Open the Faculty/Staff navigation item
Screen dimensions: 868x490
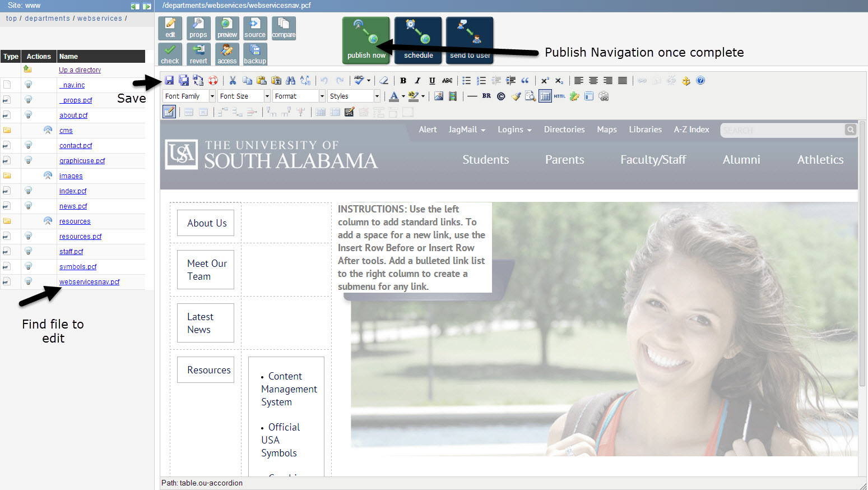[x=653, y=160]
